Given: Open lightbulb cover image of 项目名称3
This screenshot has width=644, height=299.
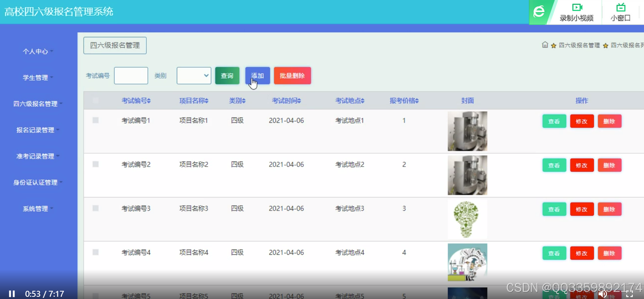Looking at the screenshot, I should [x=467, y=219].
